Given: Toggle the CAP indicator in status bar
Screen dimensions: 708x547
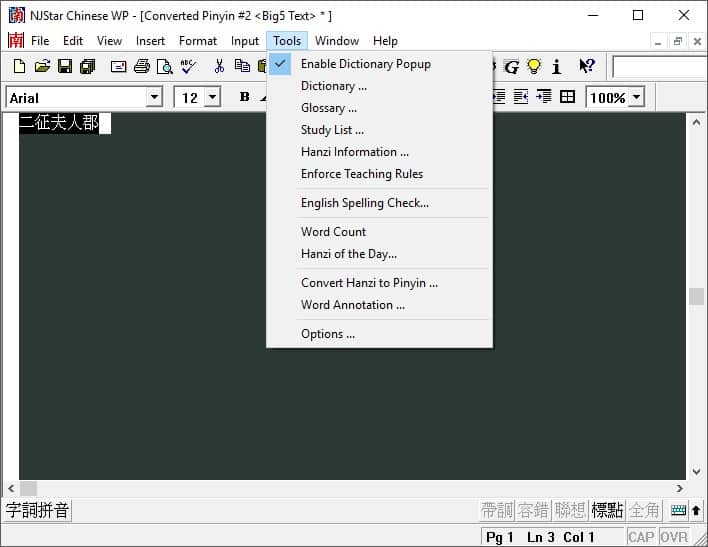Looking at the screenshot, I should 641,537.
